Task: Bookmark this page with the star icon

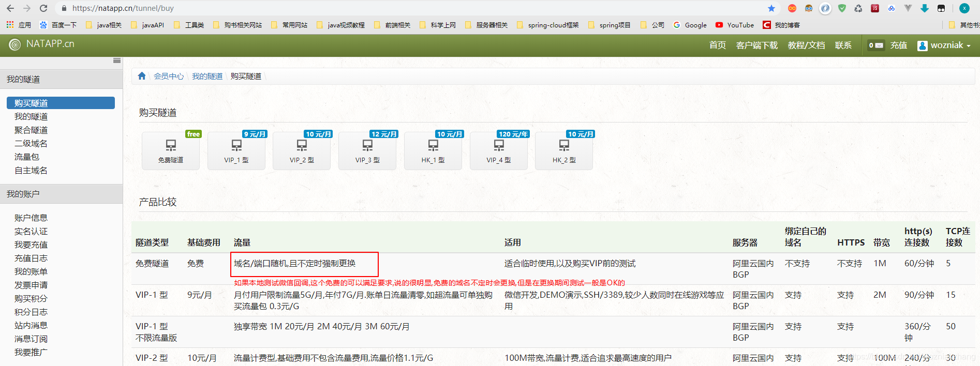Action: pos(771,8)
